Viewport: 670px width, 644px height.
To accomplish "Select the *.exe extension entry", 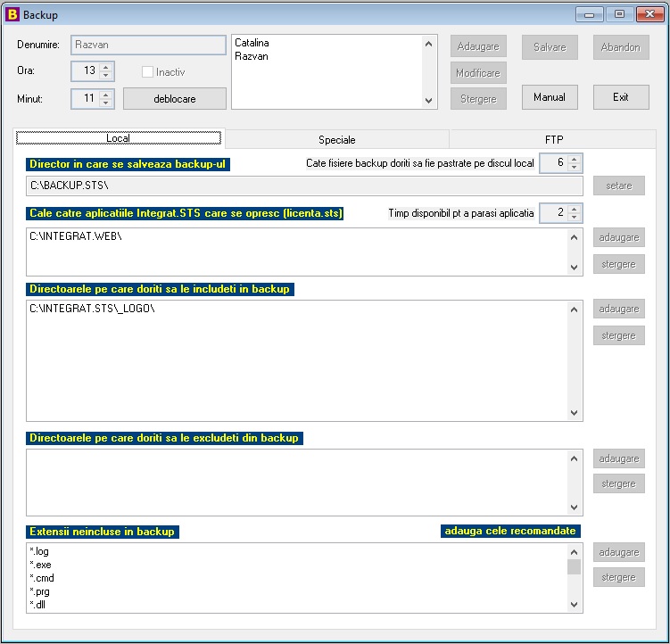I will (40, 565).
